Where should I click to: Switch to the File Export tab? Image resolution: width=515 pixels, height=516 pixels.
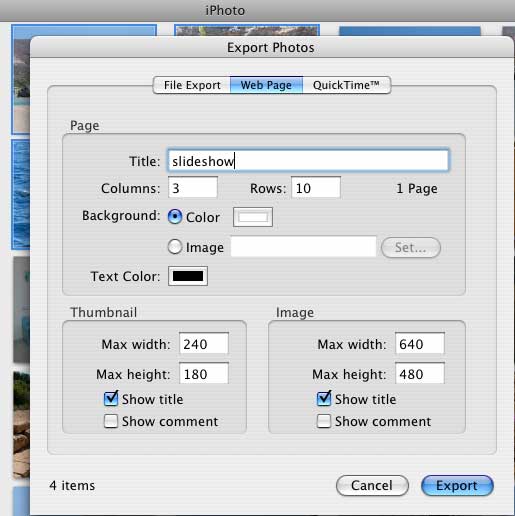tap(192, 85)
